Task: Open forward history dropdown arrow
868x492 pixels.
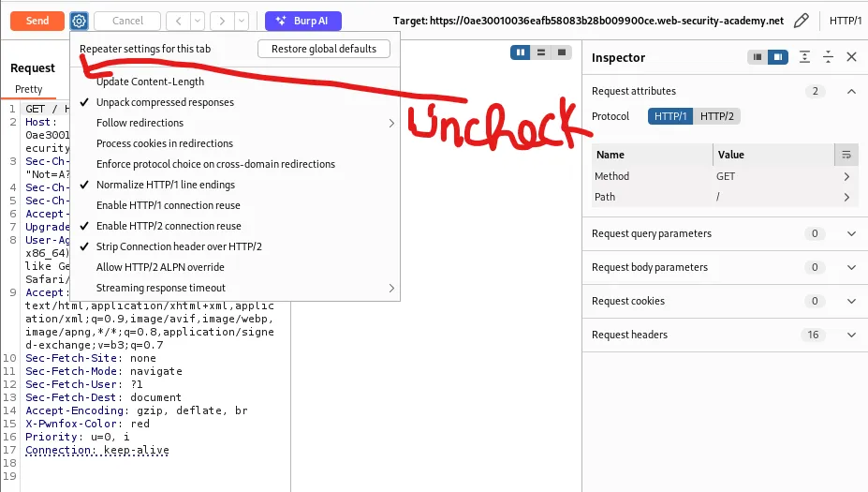Action: pos(242,21)
